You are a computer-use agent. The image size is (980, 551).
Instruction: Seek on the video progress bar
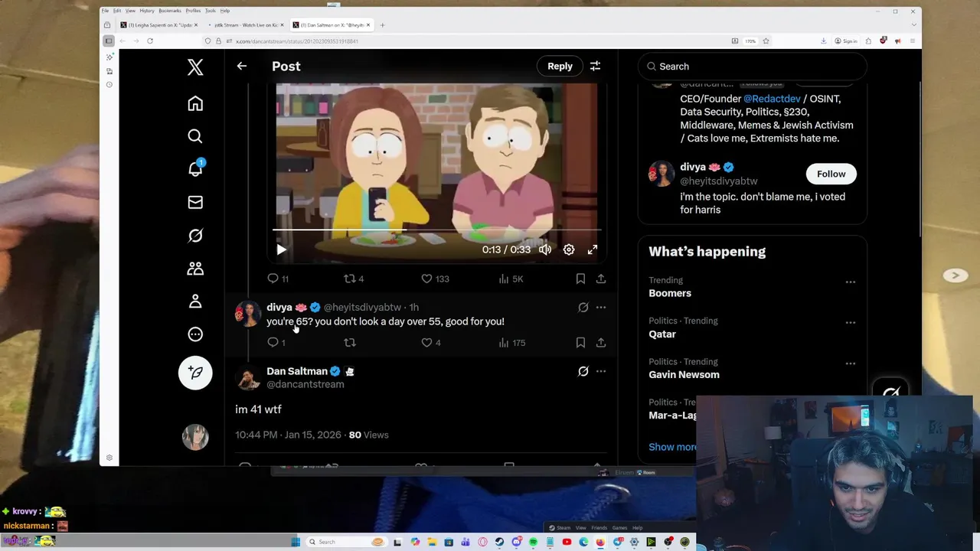coord(436,230)
